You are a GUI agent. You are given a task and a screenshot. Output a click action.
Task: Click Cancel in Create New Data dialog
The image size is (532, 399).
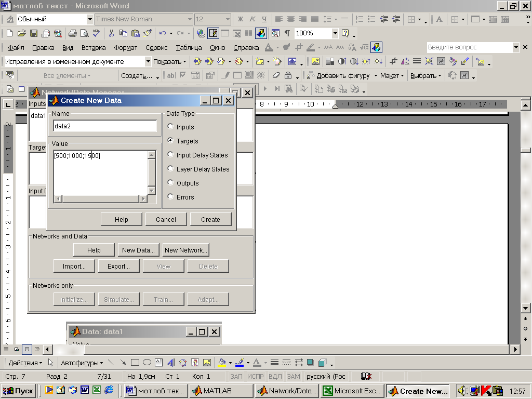tap(166, 220)
